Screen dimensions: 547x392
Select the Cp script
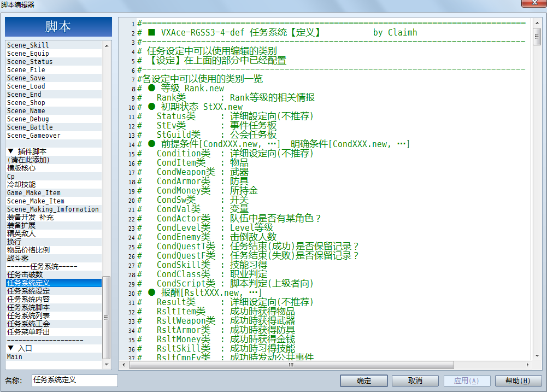click(54, 176)
